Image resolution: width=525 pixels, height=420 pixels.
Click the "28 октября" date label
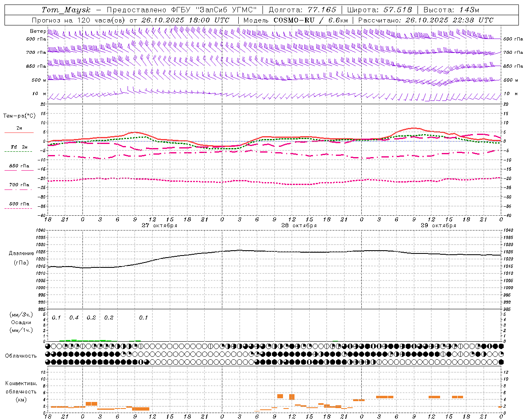point(299,226)
